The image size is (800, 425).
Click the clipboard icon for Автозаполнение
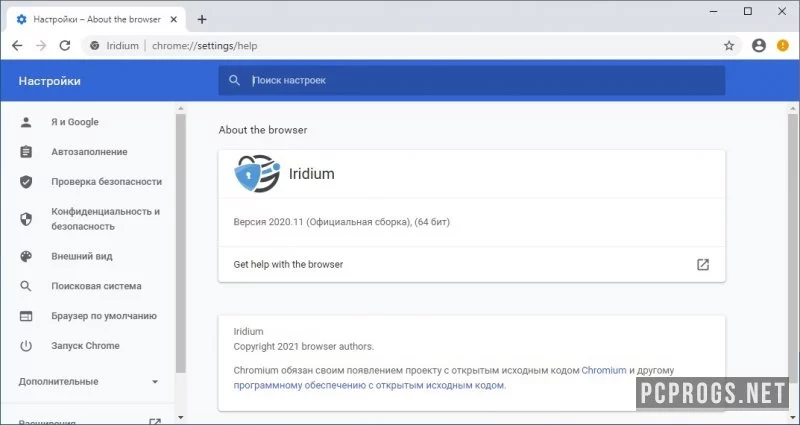pos(26,152)
